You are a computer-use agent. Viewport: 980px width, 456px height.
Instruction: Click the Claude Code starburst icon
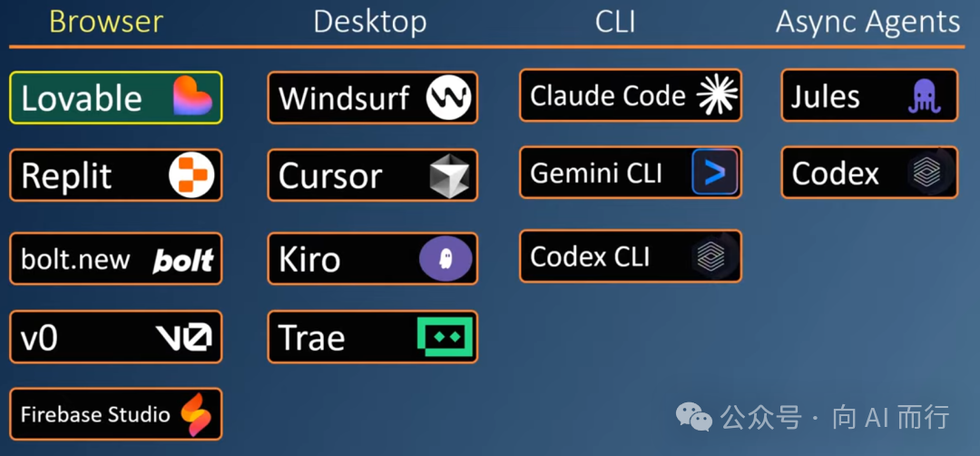click(x=718, y=95)
